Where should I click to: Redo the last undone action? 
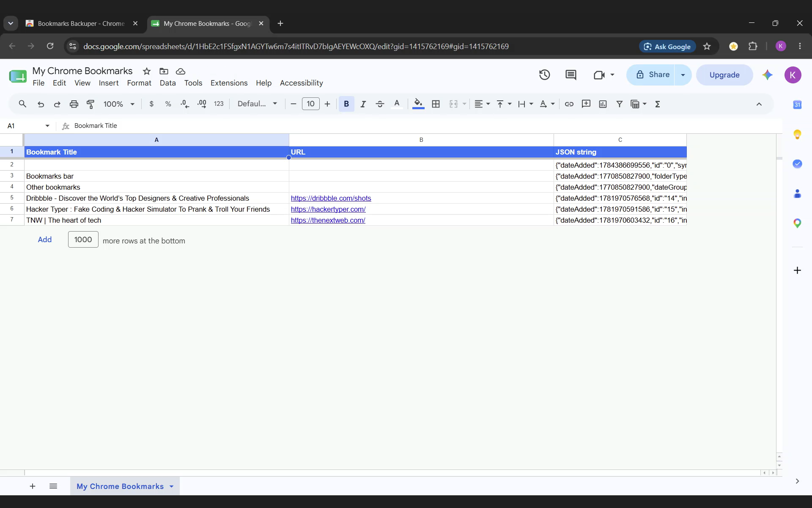coord(57,104)
